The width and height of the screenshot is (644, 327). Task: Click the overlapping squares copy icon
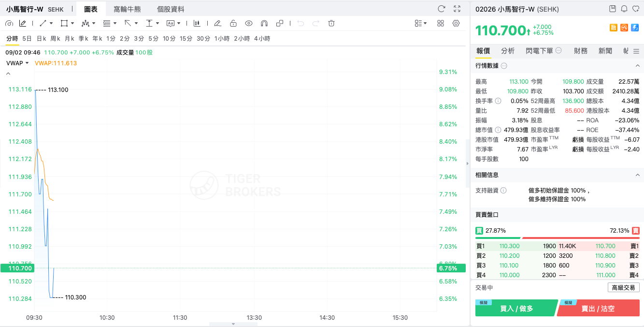[280, 23]
